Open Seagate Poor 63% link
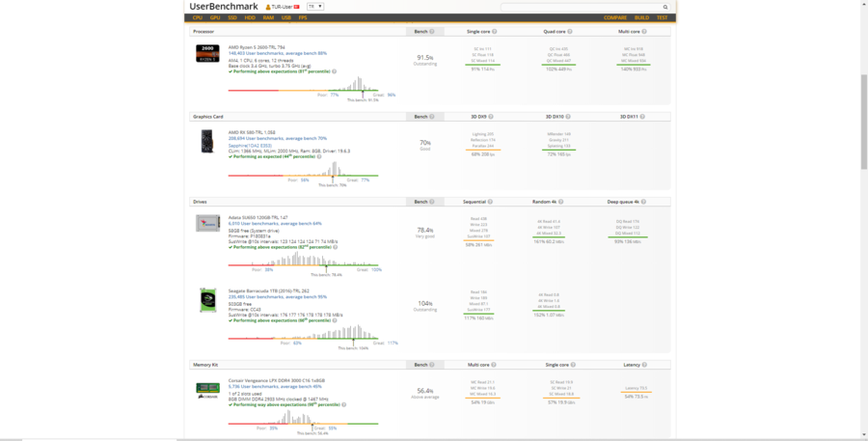868x441 pixels. [297, 343]
